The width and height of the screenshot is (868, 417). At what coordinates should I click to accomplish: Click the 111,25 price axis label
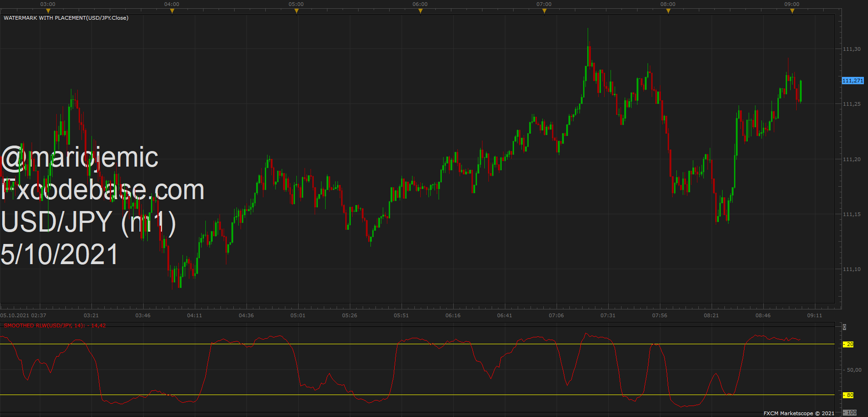pyautogui.click(x=852, y=104)
